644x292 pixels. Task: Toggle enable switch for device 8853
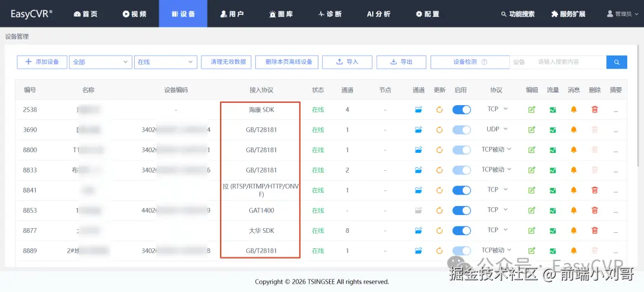click(462, 210)
